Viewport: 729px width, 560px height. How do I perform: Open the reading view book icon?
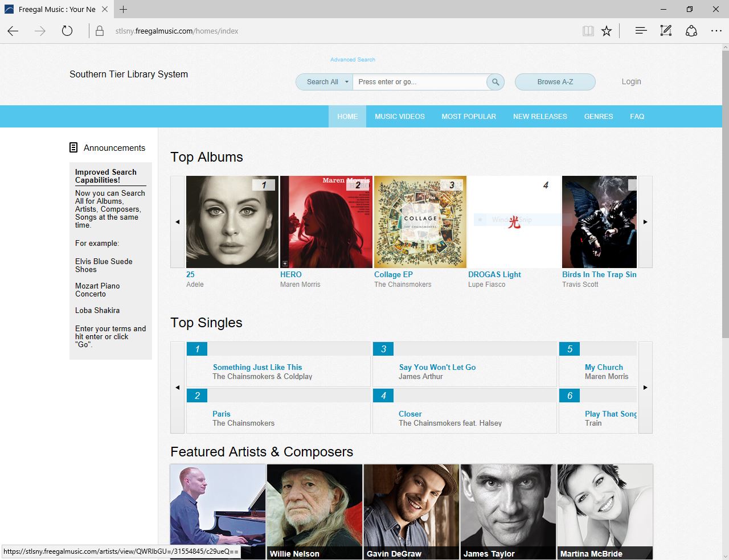tap(588, 31)
